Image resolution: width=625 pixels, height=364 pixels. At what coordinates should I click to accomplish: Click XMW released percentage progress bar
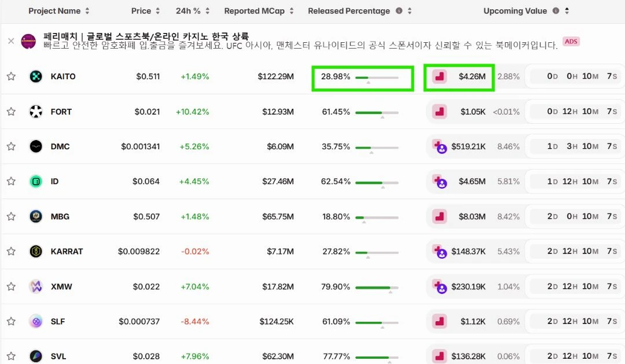pos(377,288)
